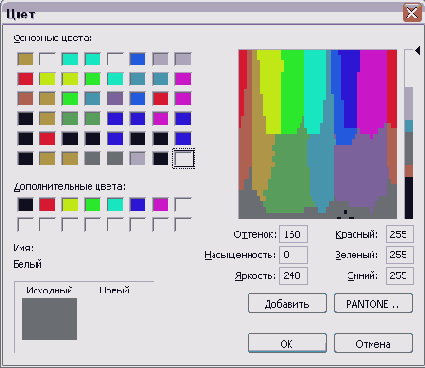The width and height of the screenshot is (425, 368).
Task: Select the red swatch in the fifth basic row
Action: click(x=47, y=139)
